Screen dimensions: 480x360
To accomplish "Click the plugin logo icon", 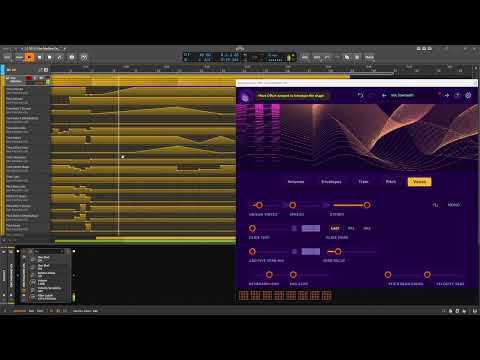I will (x=245, y=97).
